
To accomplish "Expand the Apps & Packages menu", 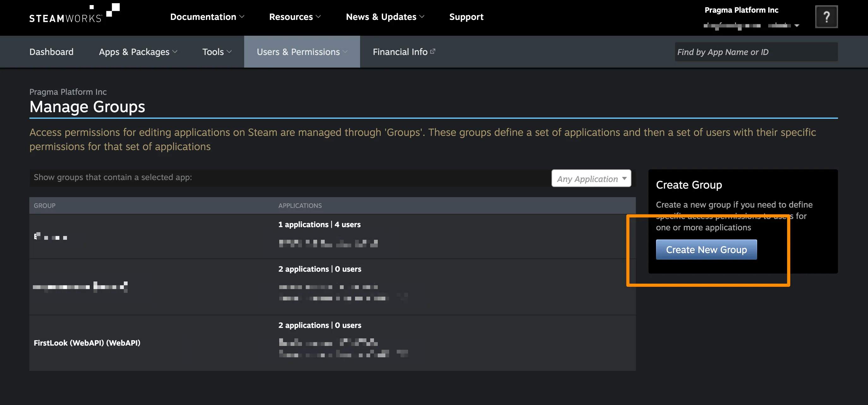I will pyautogui.click(x=138, y=52).
